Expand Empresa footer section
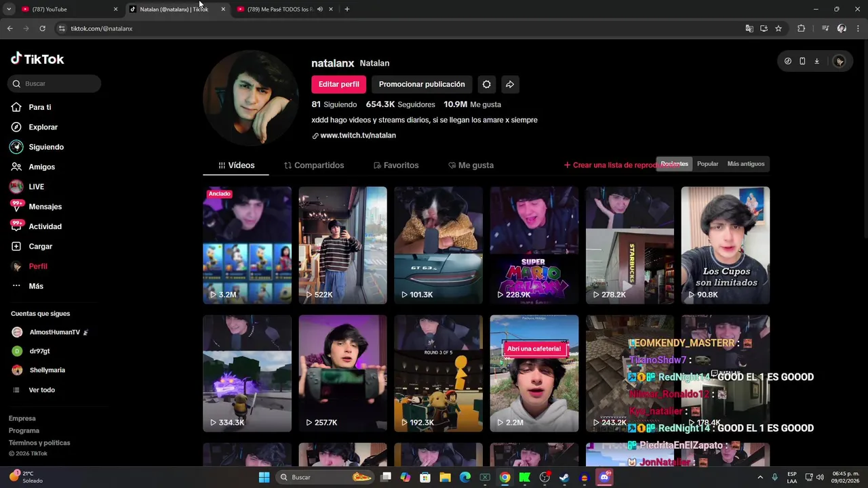The width and height of the screenshot is (868, 488). (22, 418)
